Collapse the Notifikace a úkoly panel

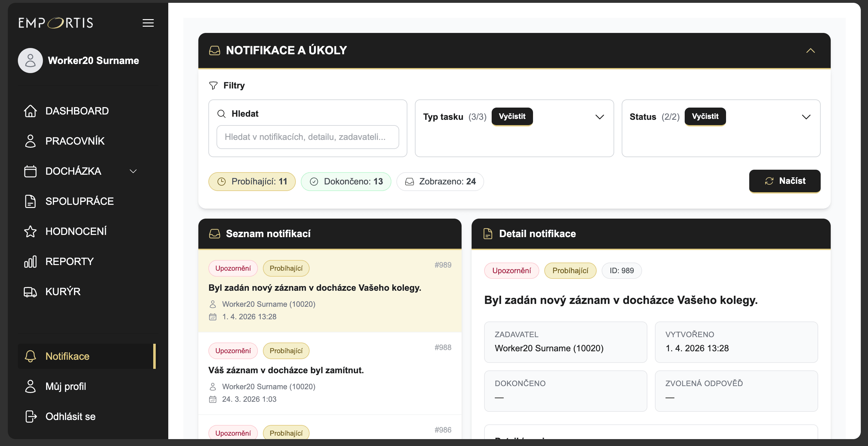click(810, 50)
